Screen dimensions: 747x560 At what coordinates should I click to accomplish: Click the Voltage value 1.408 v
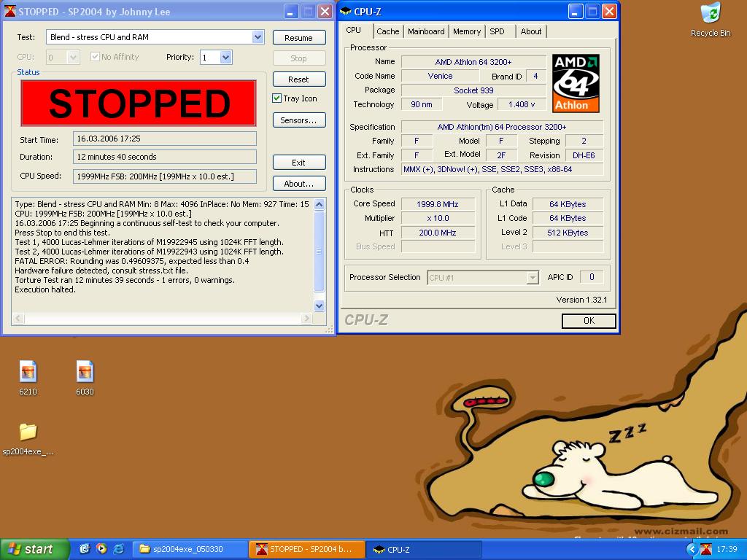pyautogui.click(x=522, y=104)
